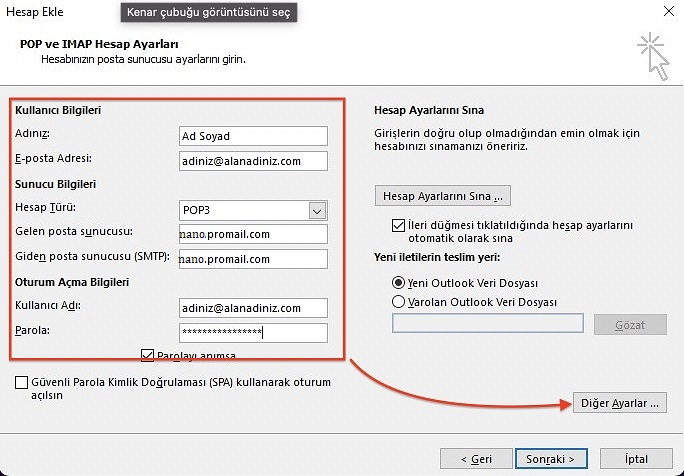Click the Kullanıcı Adı input field
Screen dimensions: 684x476
point(253,308)
